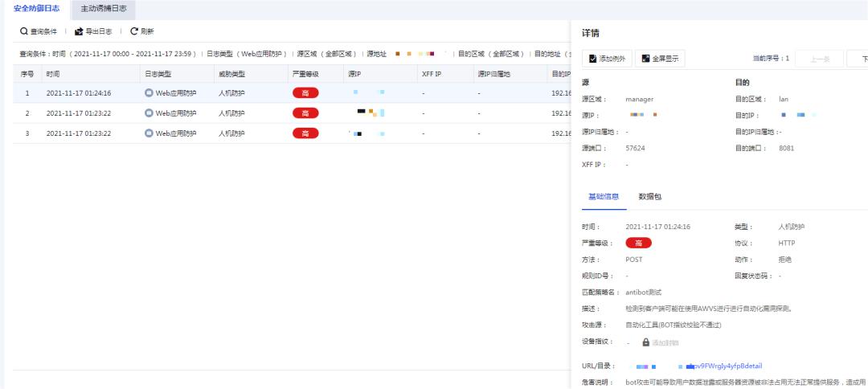
Task: Click Web应用防护 icon in row 3
Action: [149, 133]
